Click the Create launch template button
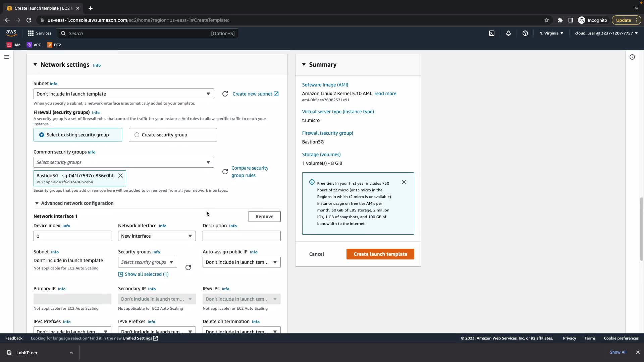 click(380, 254)
